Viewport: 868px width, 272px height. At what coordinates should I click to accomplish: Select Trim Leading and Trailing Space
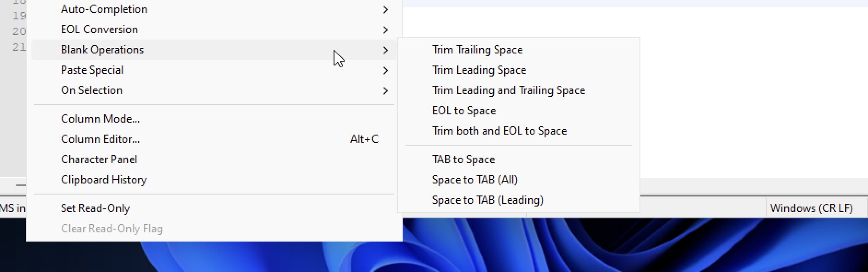tap(509, 90)
